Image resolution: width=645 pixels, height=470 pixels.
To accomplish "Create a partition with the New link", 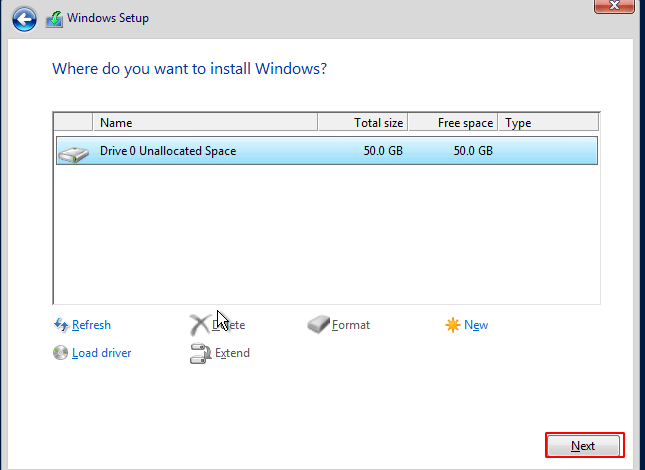I will tap(476, 325).
